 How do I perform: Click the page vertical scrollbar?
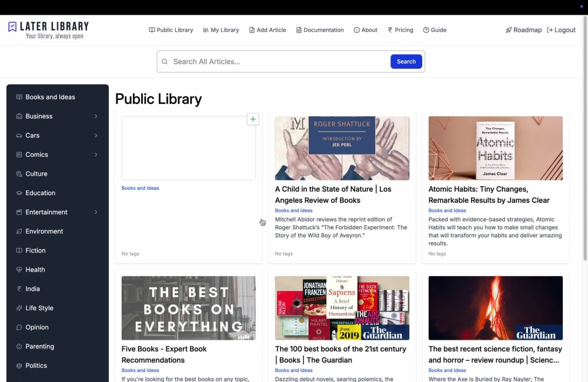coord(584,138)
